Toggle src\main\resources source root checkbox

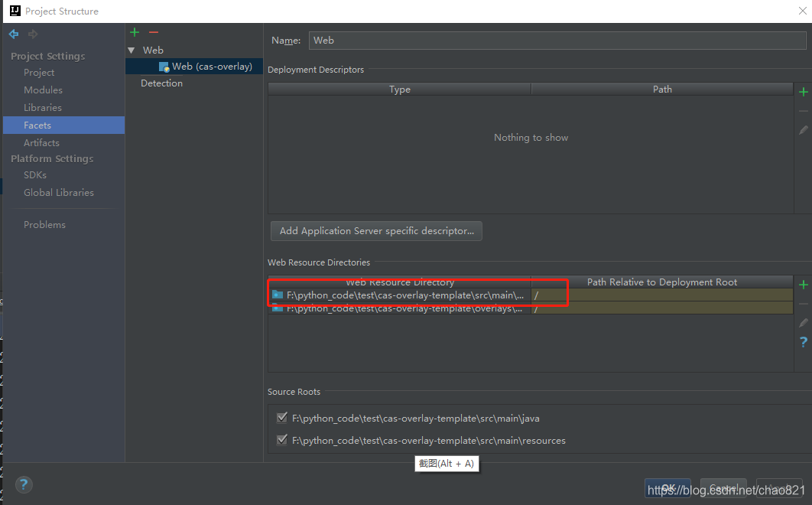[282, 440]
